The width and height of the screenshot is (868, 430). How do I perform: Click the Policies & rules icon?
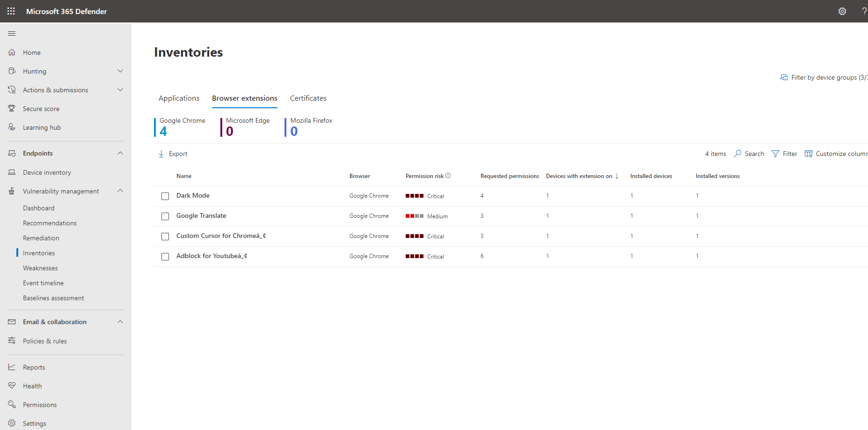coord(12,341)
